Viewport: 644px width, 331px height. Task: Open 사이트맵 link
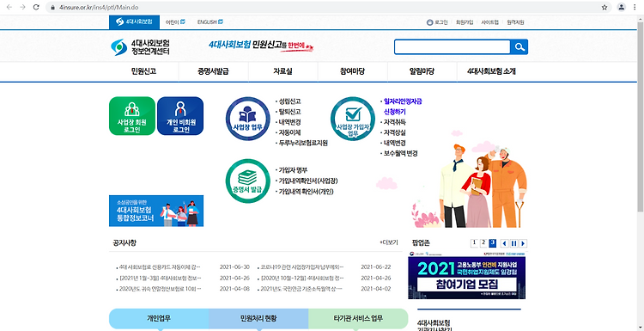click(490, 22)
